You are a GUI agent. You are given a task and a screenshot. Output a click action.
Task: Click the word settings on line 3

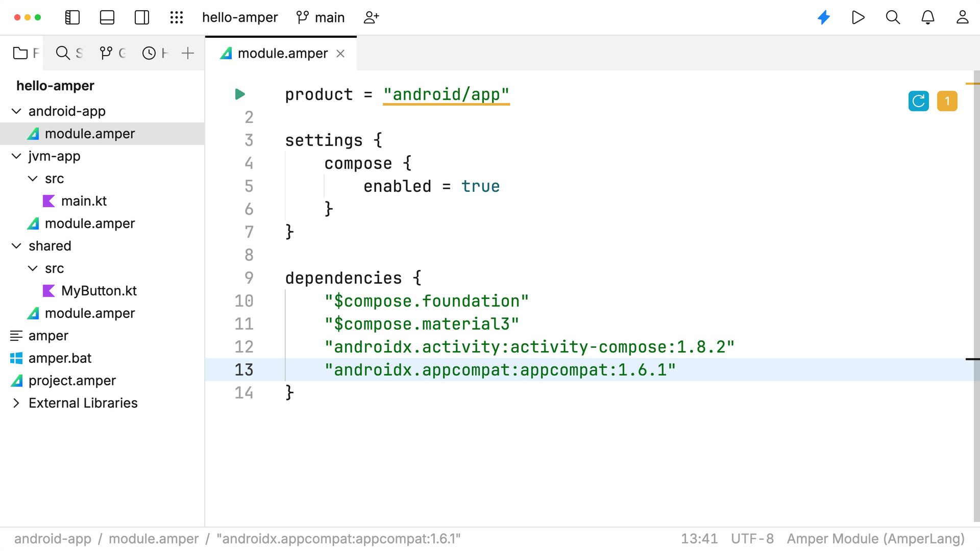tap(324, 140)
